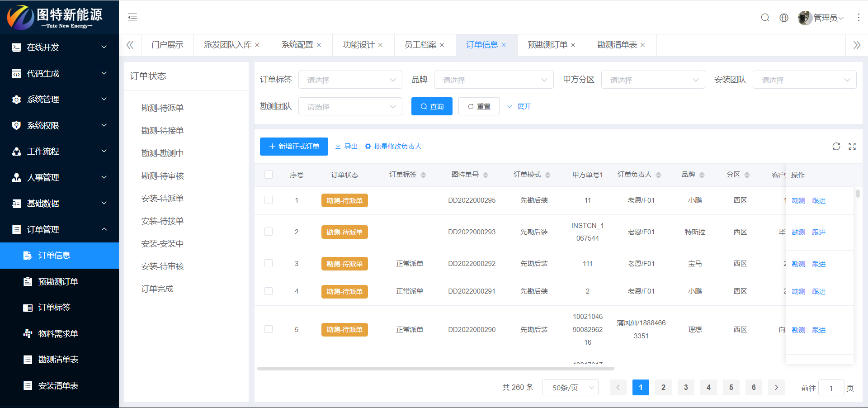
Task: Close the 系统配置 tab
Action: click(x=319, y=45)
